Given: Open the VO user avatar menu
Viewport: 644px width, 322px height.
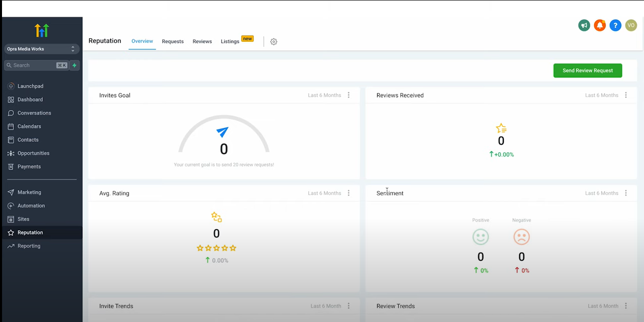Looking at the screenshot, I should pos(631,25).
